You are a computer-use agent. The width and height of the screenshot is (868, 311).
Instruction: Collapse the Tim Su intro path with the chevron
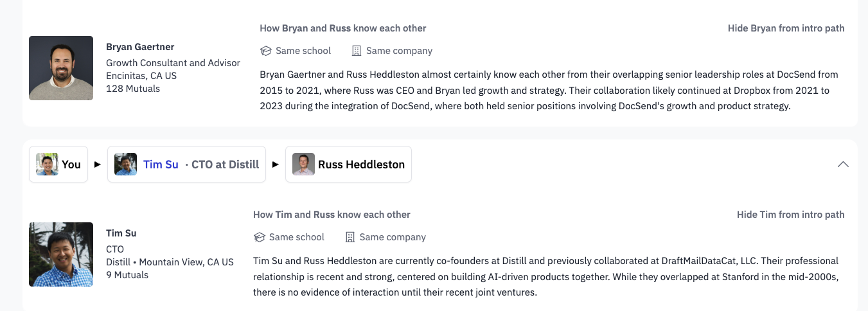tap(844, 164)
